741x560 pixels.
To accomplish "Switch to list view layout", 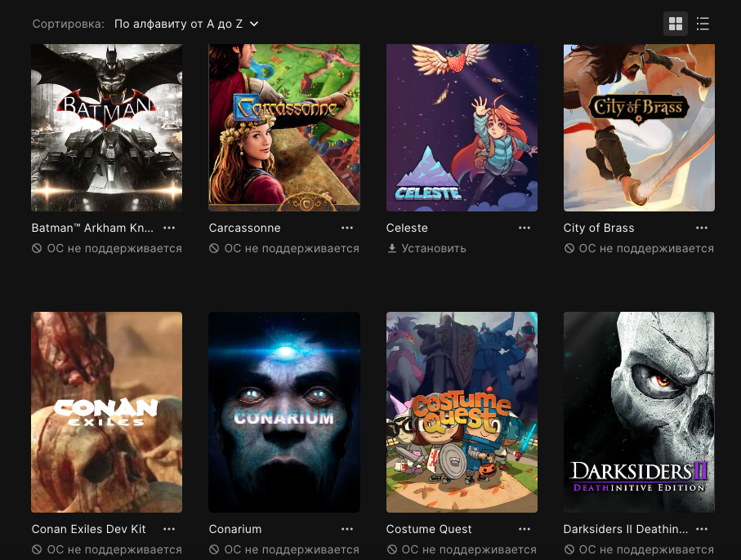I will point(703,24).
